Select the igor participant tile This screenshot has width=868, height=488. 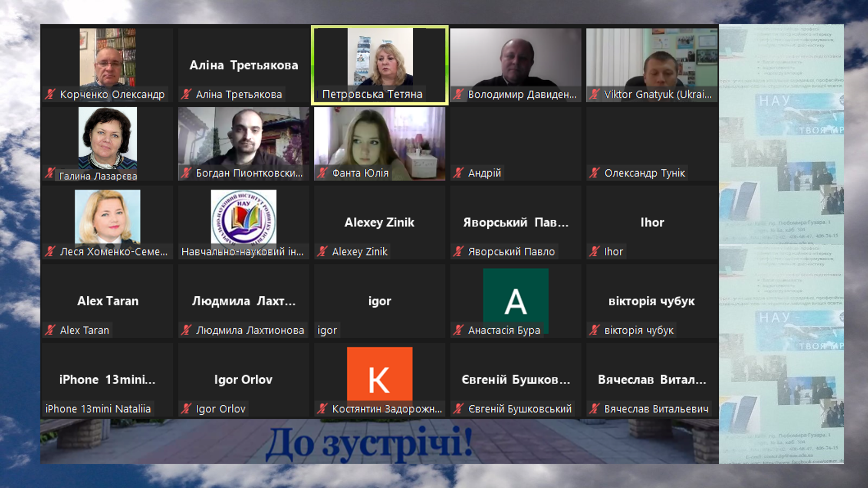click(380, 301)
